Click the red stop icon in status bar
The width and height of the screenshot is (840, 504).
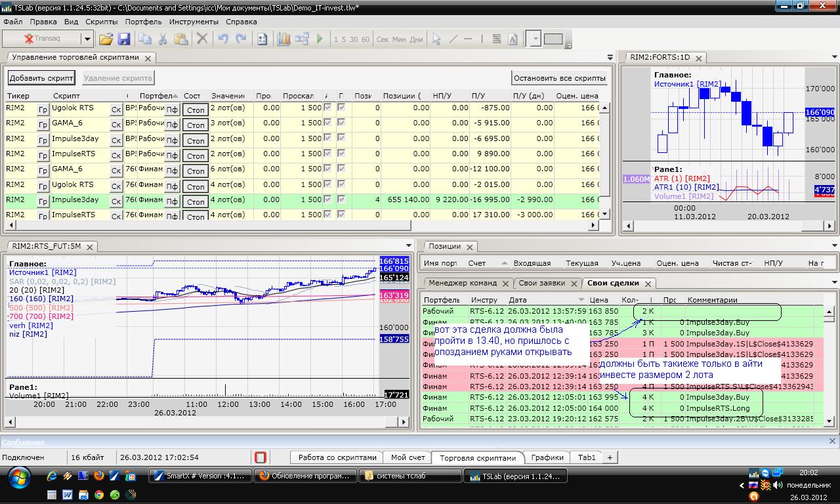pyautogui.click(x=261, y=457)
